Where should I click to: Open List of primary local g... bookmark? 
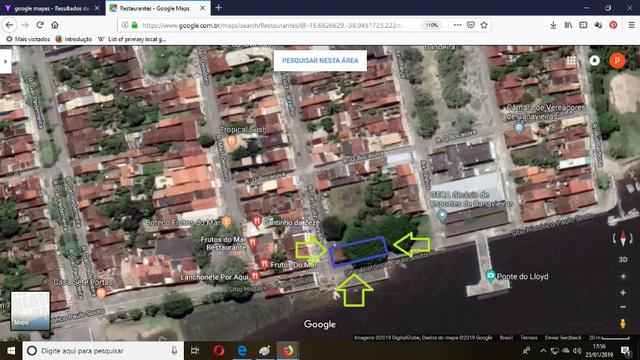click(132, 39)
